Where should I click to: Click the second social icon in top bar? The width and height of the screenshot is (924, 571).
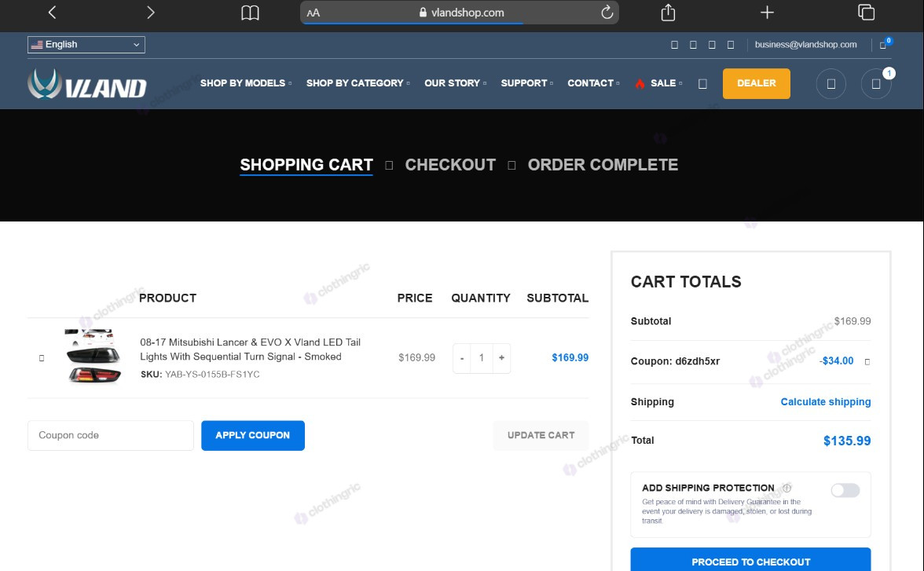click(x=693, y=45)
